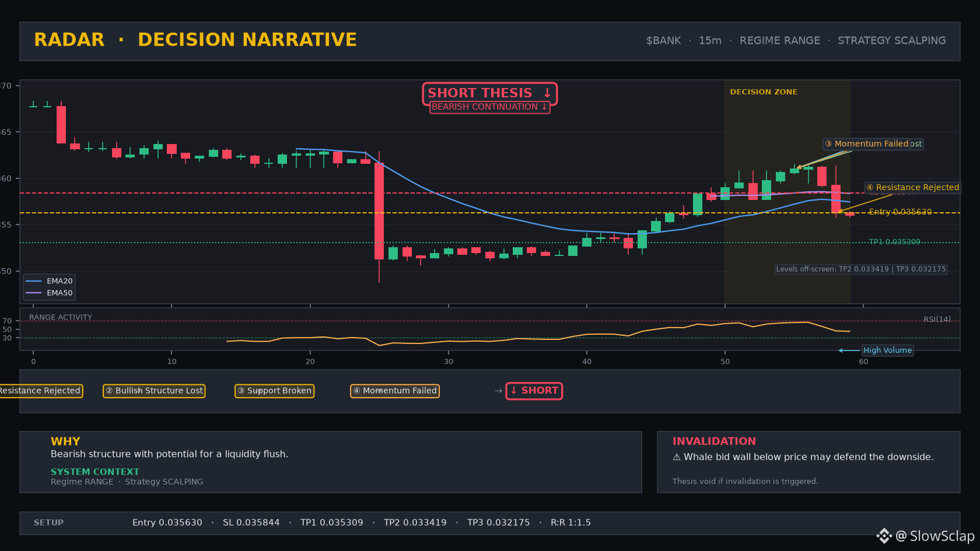Click the REGIME RANGE header label
This screenshot has width=980, height=551.
779,41
